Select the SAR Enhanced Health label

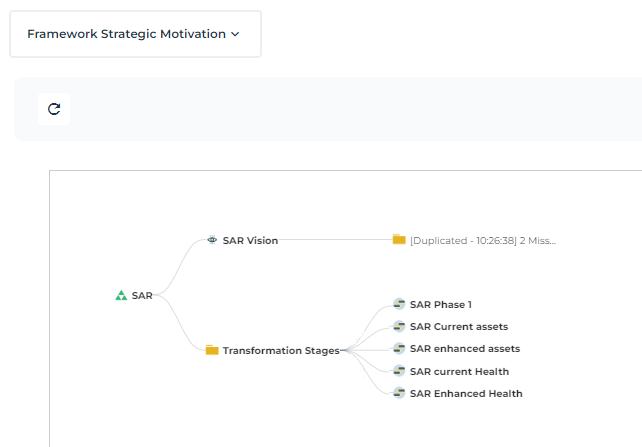[x=466, y=393]
